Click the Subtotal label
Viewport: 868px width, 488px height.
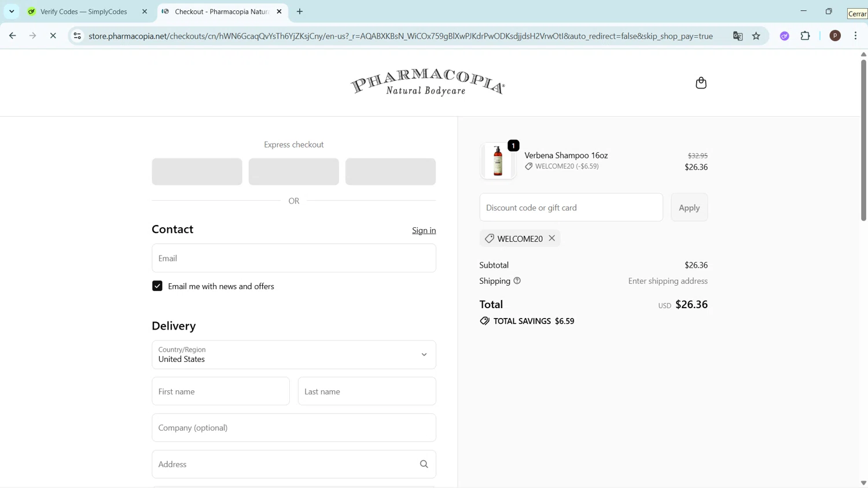pos(494,265)
